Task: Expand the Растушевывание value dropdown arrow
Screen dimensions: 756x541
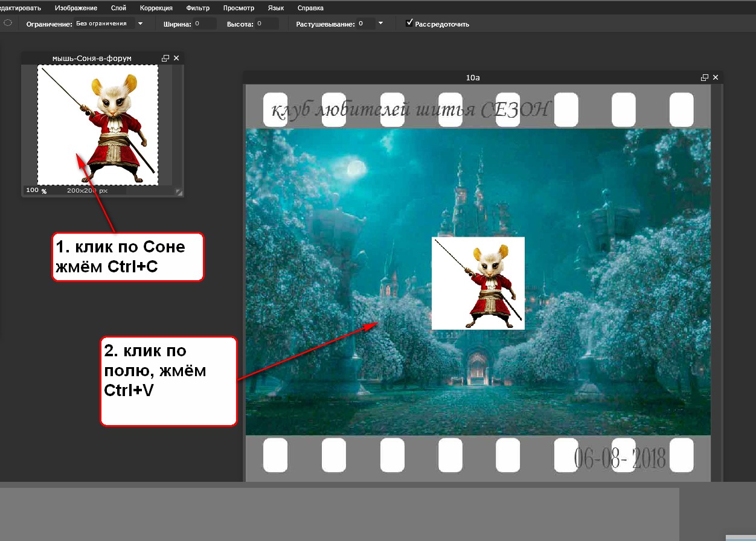Action: (x=380, y=24)
